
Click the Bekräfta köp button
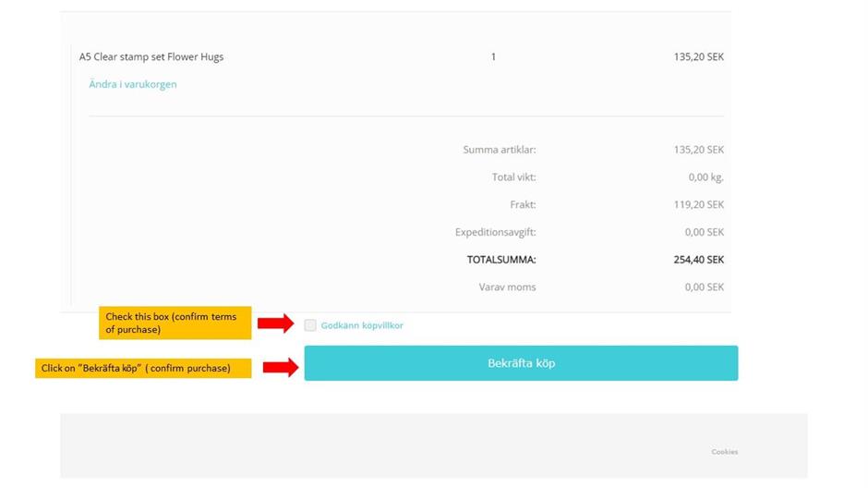521,363
